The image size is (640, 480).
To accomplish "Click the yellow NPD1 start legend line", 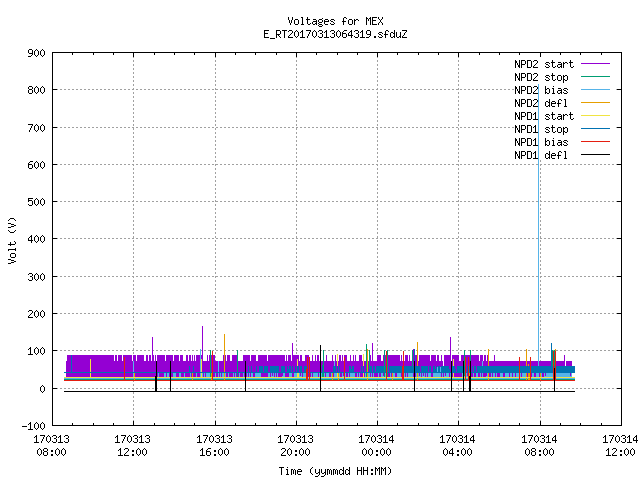I will tap(596, 116).
